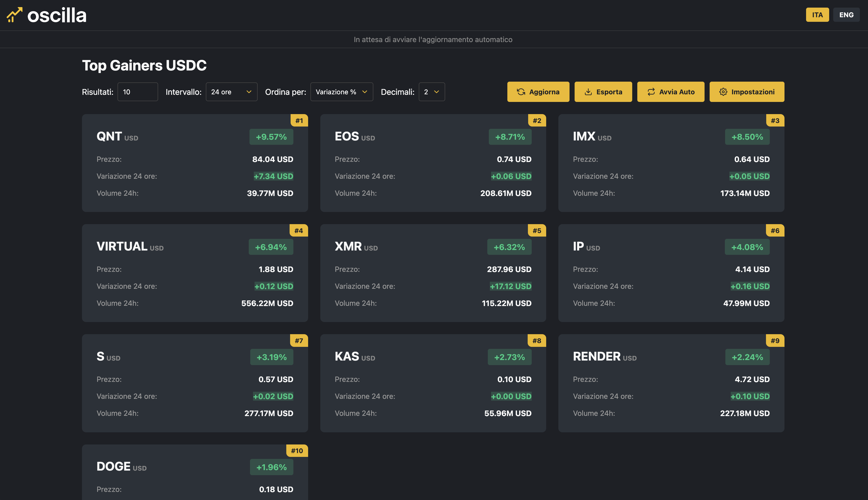Click the #3 rank badge
The height and width of the screenshot is (500, 868).
pos(775,120)
